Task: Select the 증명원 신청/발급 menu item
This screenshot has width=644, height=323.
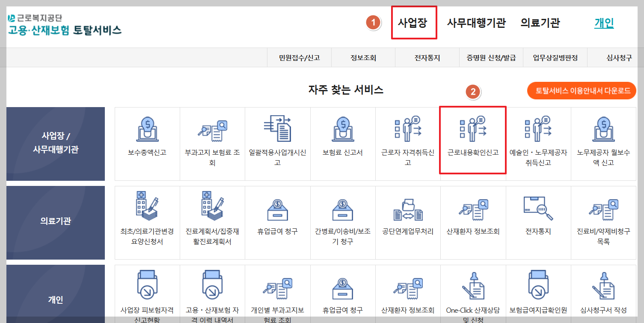Action: tap(490, 57)
